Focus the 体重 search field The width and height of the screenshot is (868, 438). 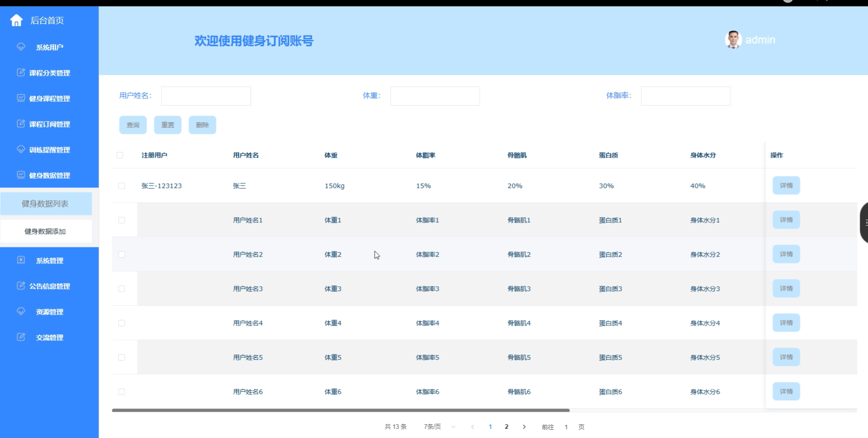435,96
